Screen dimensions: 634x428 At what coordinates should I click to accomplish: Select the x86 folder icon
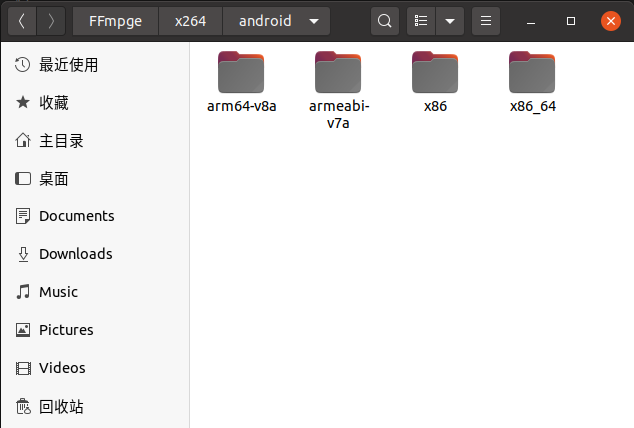coord(435,72)
